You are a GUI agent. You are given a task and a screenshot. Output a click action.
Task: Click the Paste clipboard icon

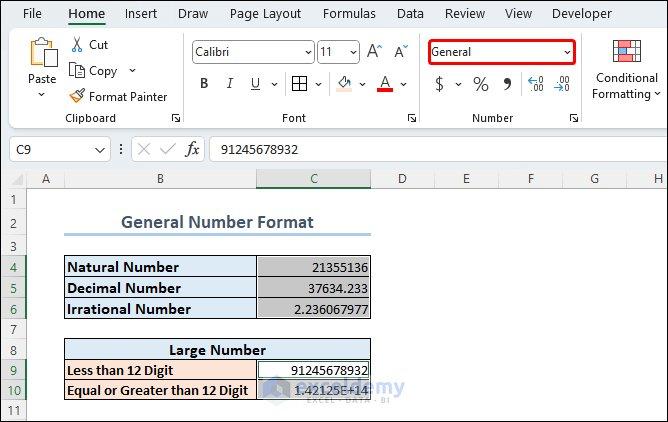pos(43,52)
